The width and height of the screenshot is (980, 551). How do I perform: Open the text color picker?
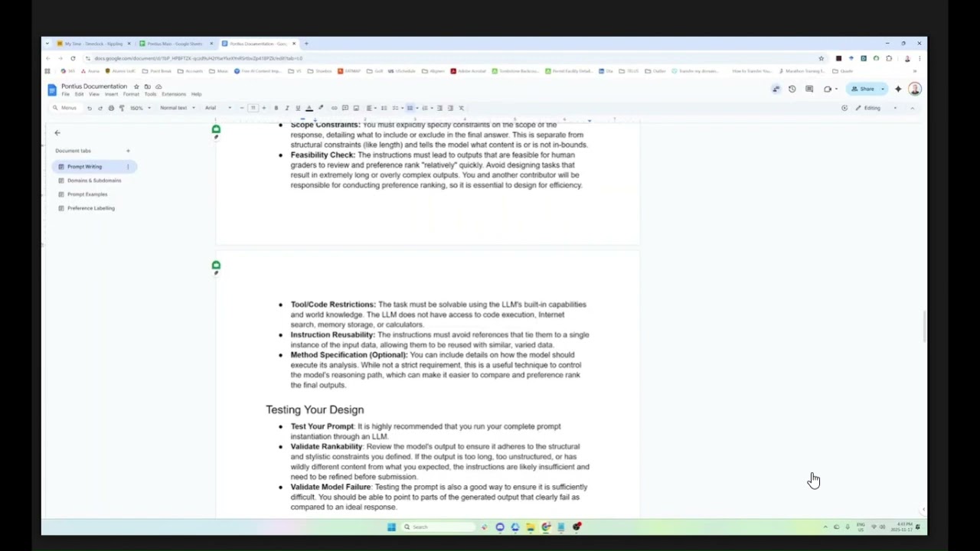point(309,108)
